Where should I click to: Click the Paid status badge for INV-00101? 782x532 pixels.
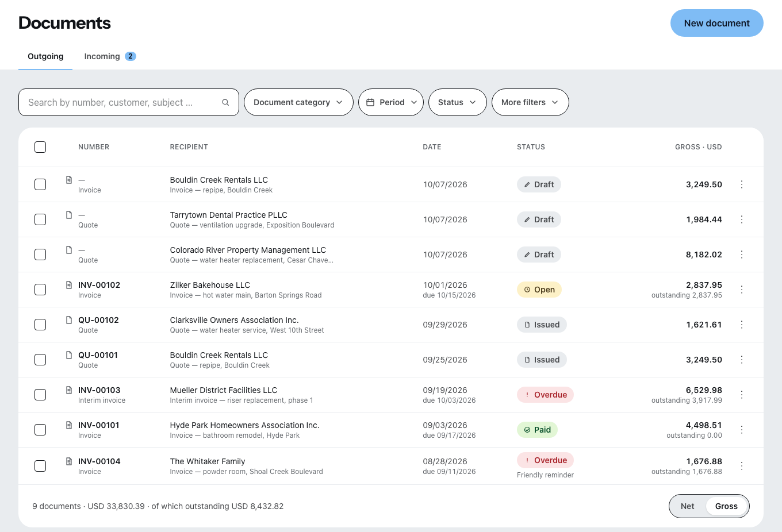click(537, 430)
